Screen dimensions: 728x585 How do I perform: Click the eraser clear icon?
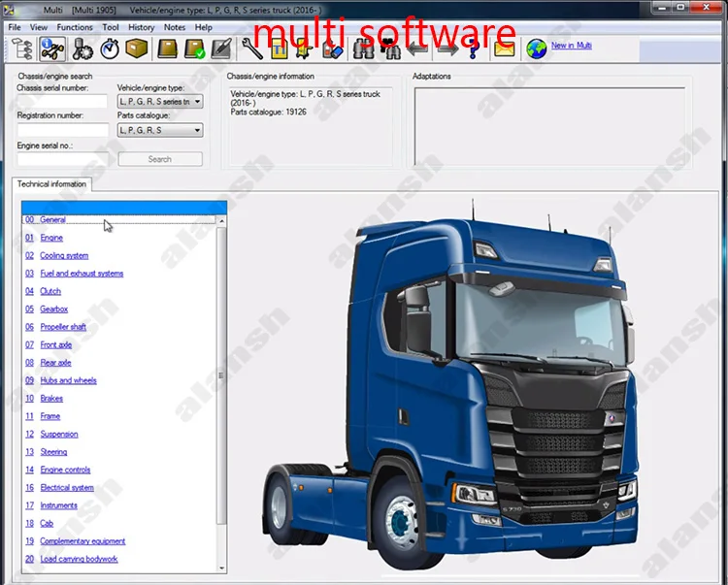(332, 49)
